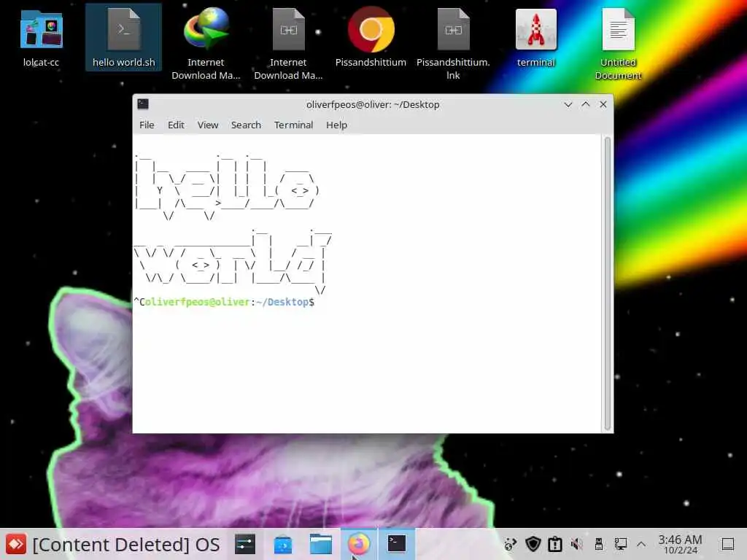Viewport: 747px width, 560px height.
Task: Maximize the terminal window
Action: (x=586, y=104)
